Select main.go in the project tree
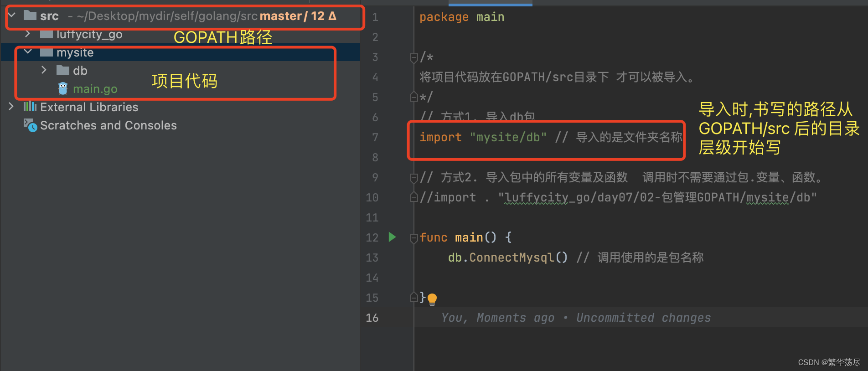868x371 pixels. [95, 89]
